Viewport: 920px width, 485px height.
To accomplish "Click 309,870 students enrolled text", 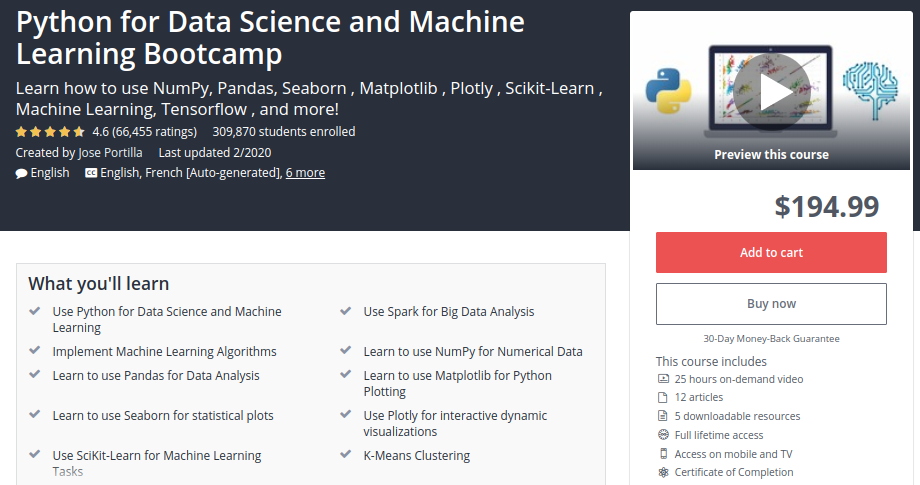I will [x=284, y=132].
